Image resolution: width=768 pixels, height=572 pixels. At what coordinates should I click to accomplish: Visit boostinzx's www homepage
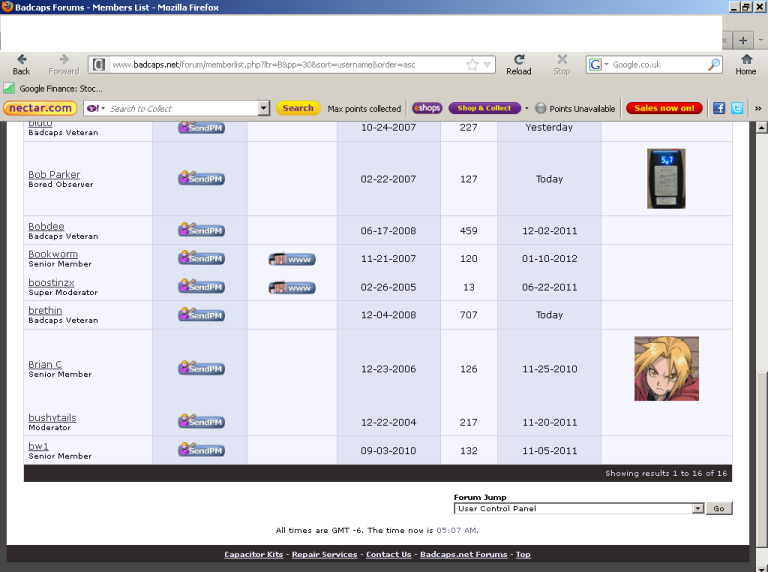pos(292,287)
